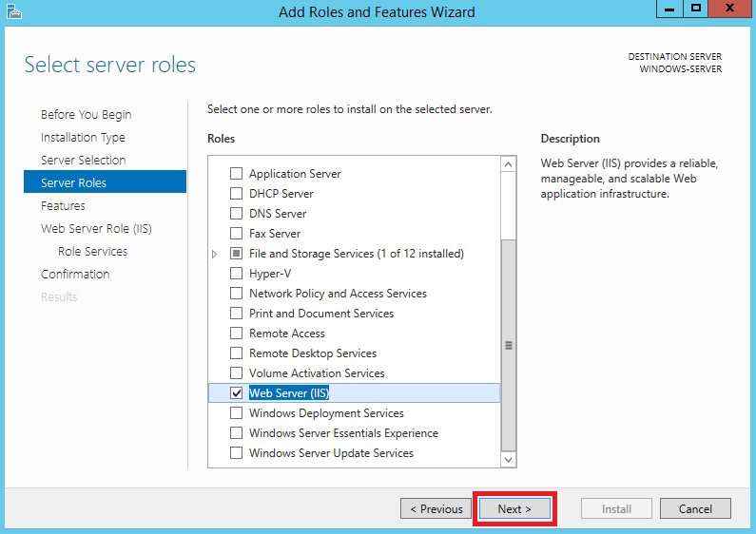Enable the DHCP Server role checkbox
The height and width of the screenshot is (534, 756).
[x=236, y=194]
